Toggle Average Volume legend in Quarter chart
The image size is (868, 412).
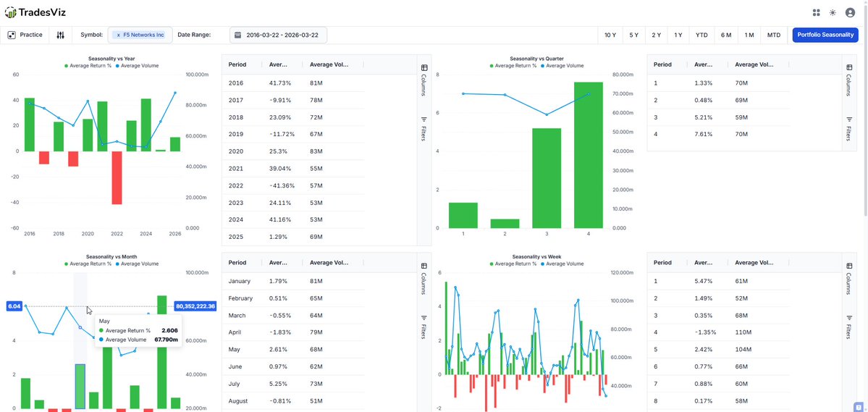point(562,65)
